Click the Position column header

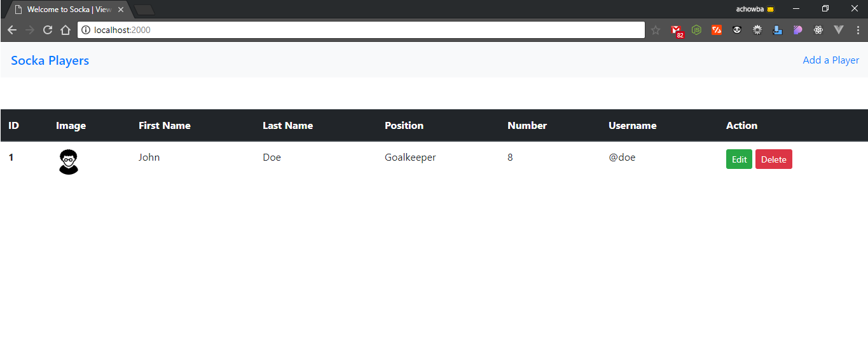pos(404,126)
